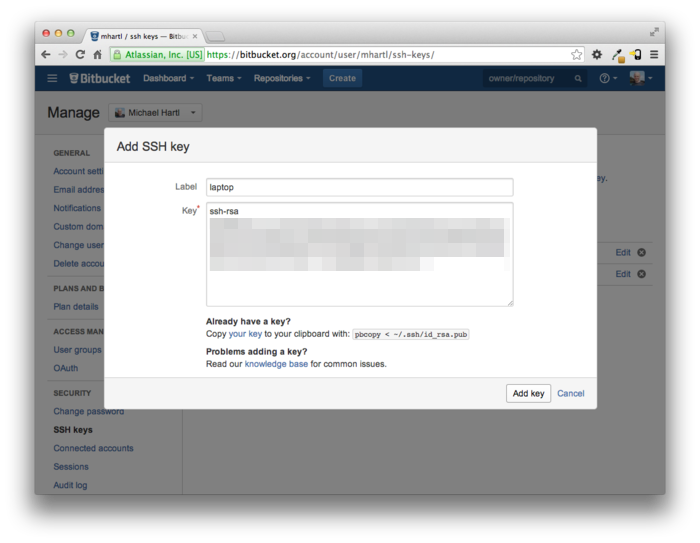
Task: Click Edit for the first SSH key
Action: coord(623,252)
